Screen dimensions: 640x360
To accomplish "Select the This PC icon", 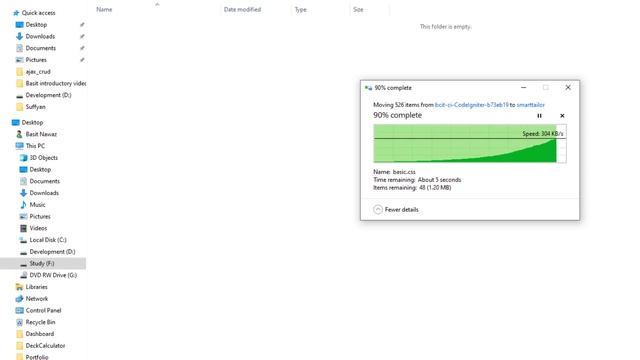I will click(19, 146).
